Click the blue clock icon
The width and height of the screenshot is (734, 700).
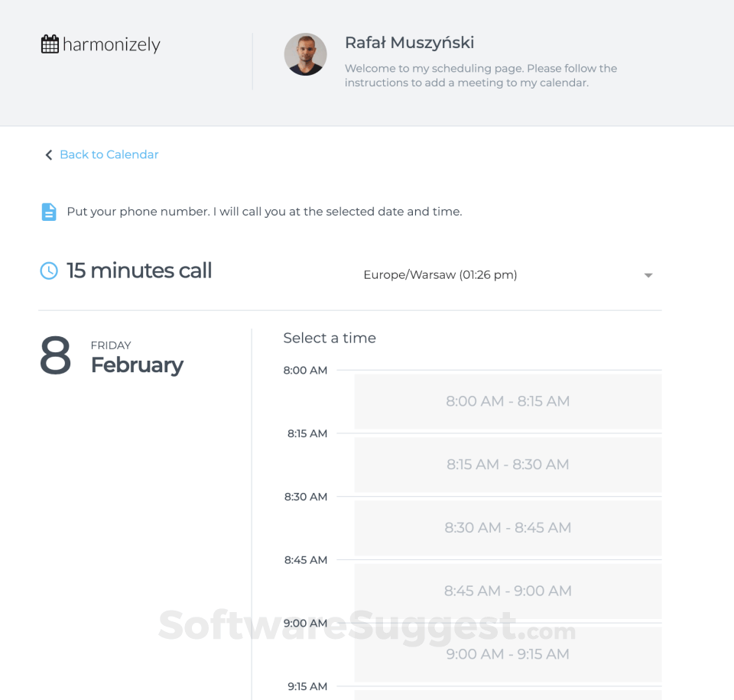(49, 271)
